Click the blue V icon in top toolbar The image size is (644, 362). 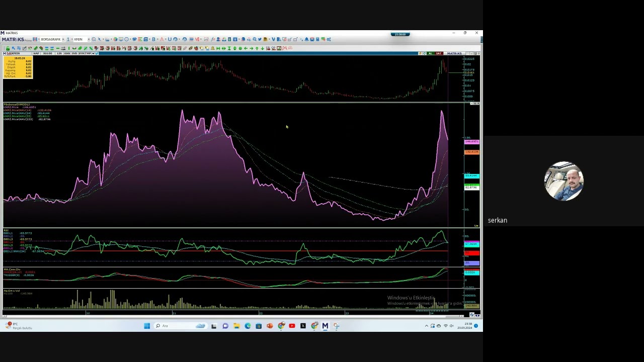(273, 39)
